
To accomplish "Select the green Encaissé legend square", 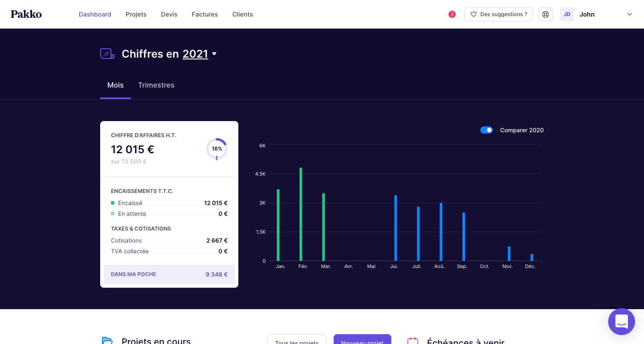I will coord(113,203).
